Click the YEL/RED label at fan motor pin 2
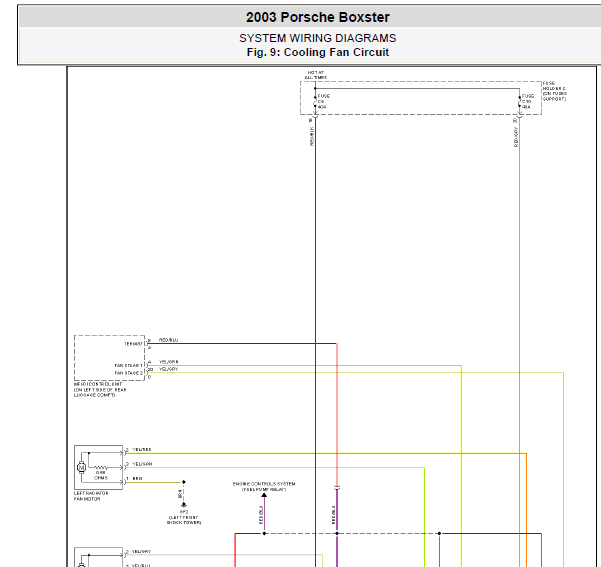The image size is (601, 567). 141,449
